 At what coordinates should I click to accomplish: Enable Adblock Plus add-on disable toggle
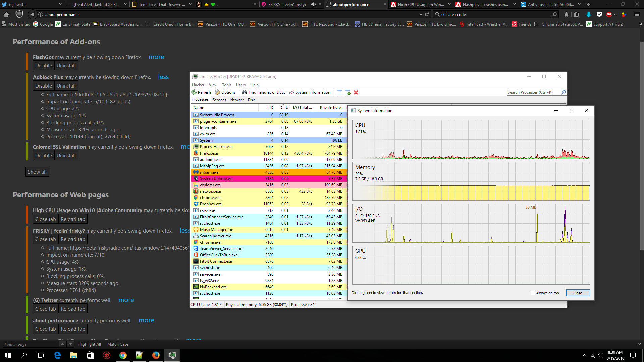click(x=43, y=86)
